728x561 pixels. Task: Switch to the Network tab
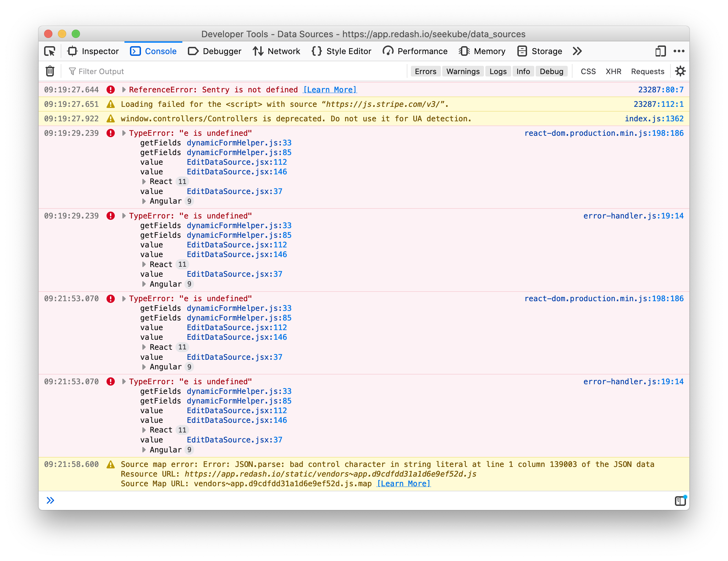coord(276,51)
